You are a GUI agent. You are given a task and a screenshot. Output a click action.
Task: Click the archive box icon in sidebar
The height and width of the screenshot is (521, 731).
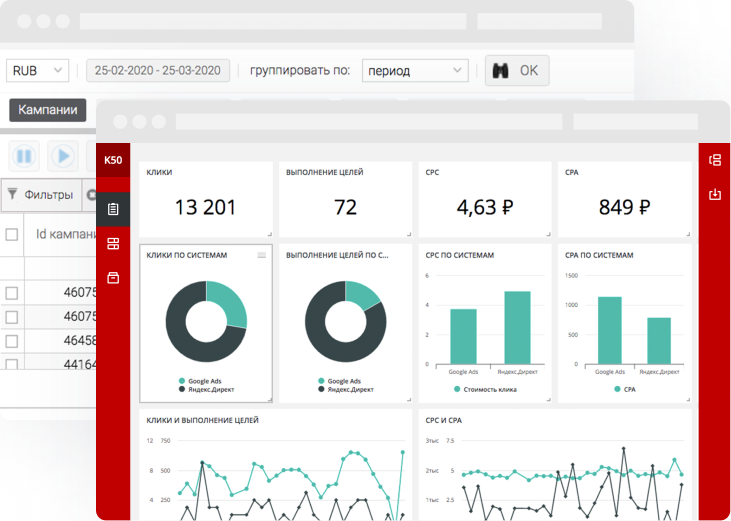point(113,277)
